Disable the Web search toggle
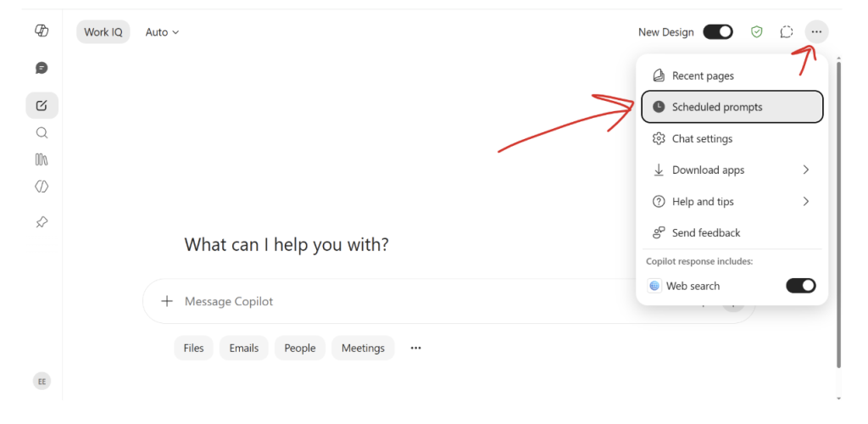Viewport: 868px width, 424px height. click(x=800, y=286)
